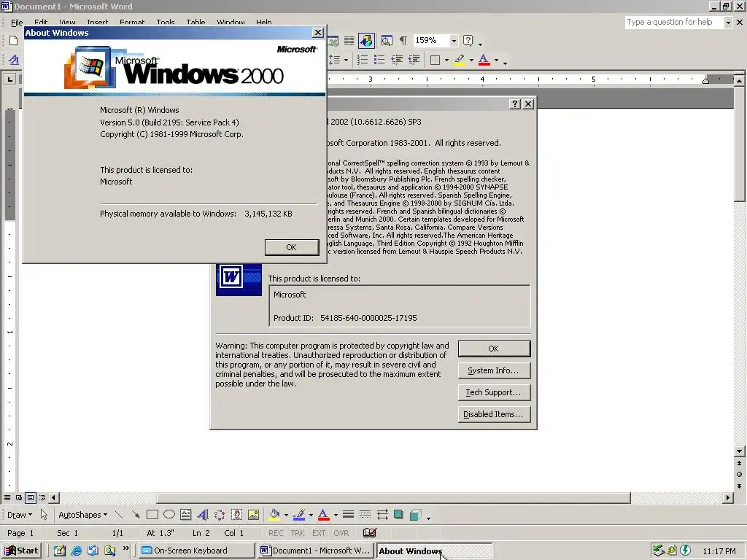Click the Decrease Indent icon
This screenshot has height=560, width=747.
pos(396,60)
